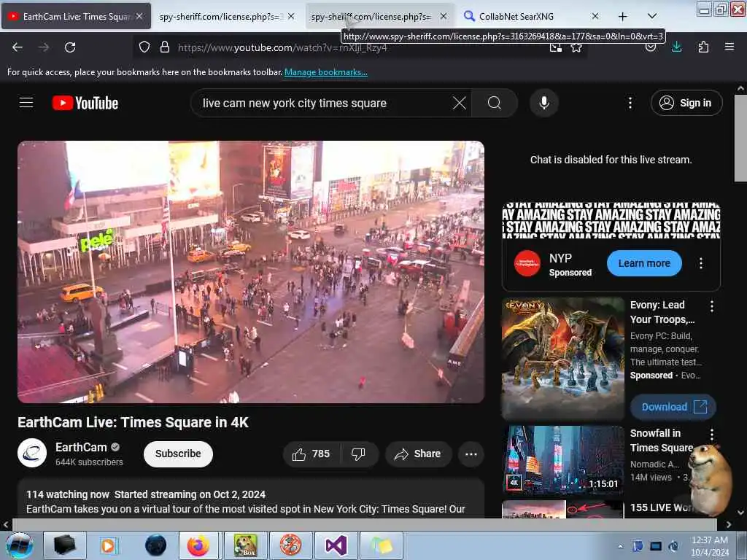Click the vertical page scrollbar thumb
Screen dimensions: 747x560
(740, 138)
